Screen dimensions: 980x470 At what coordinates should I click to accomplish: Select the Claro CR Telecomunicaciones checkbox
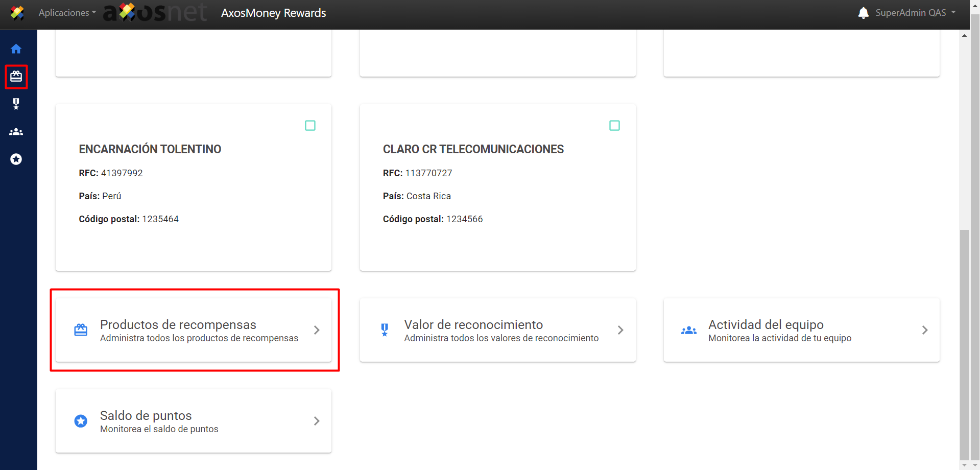point(614,126)
